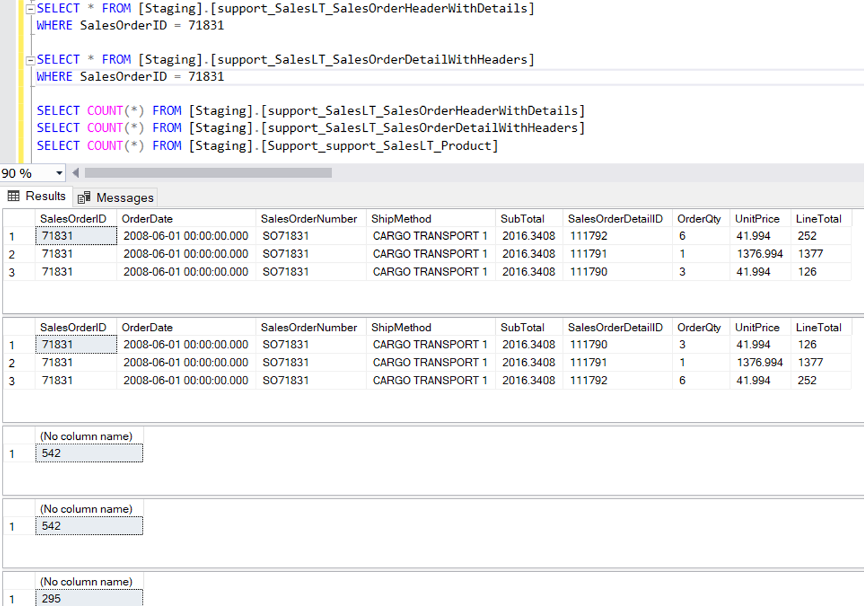Select SubTotal column header in first result grid
868x606 pixels.
(529, 219)
